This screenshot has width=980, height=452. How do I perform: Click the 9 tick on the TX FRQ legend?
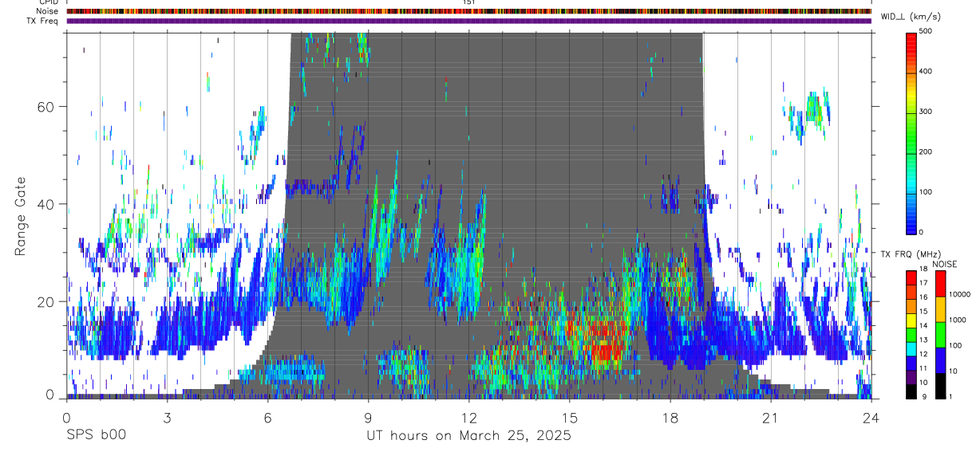[925, 397]
